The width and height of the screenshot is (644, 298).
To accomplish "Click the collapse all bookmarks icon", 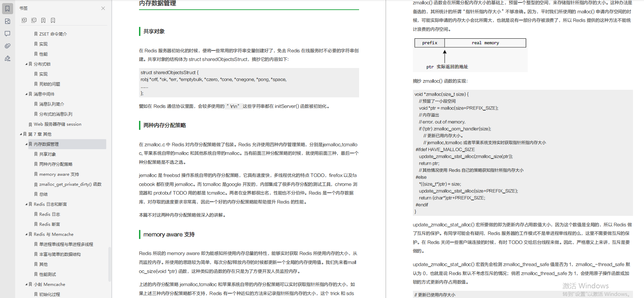I will 34,20.
